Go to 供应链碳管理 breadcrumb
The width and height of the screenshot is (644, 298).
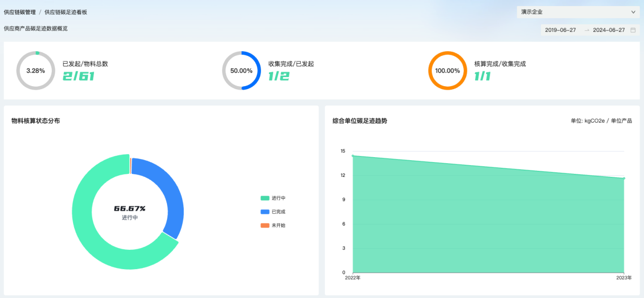tap(20, 12)
